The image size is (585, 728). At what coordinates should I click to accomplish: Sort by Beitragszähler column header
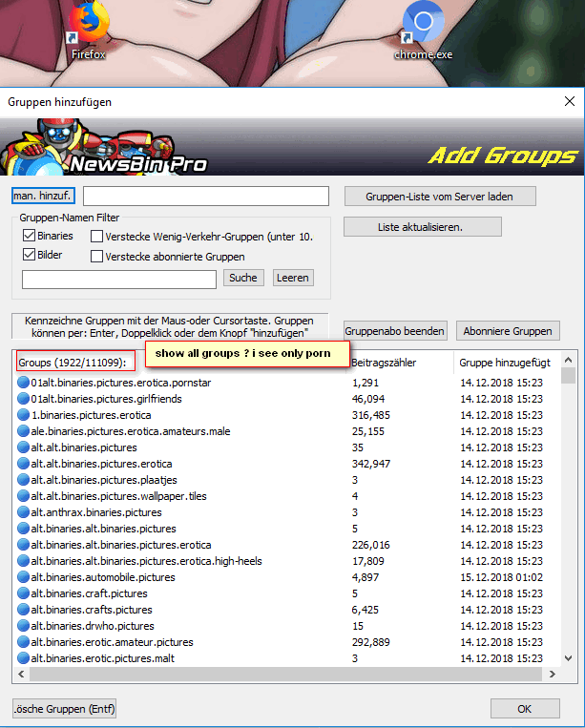coord(384,363)
